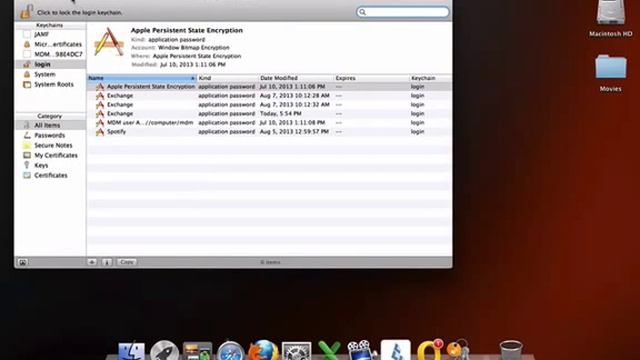
Task: Open Firefox from the Dock
Action: tap(264, 351)
